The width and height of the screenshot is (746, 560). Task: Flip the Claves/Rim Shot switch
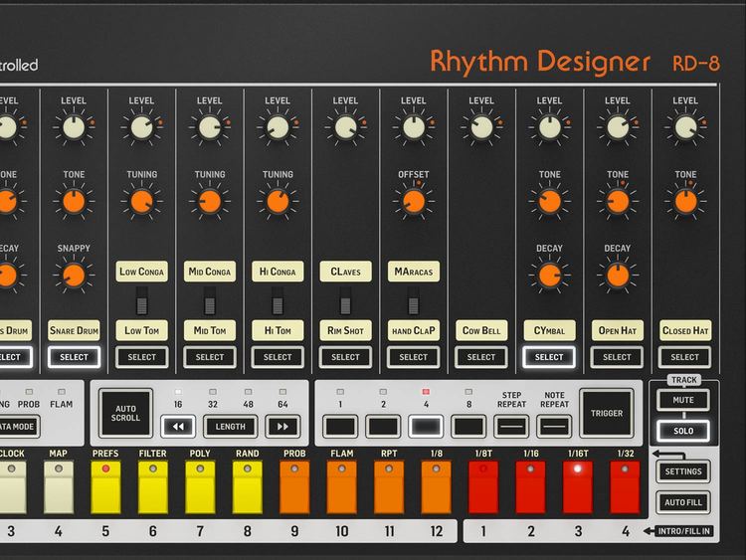(345, 299)
